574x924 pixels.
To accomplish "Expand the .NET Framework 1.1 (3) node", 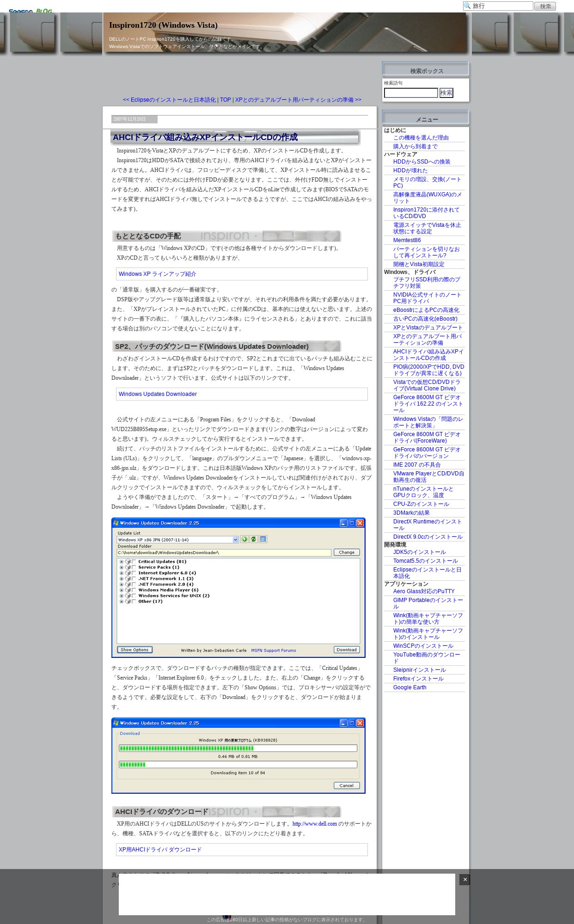I will (122, 579).
